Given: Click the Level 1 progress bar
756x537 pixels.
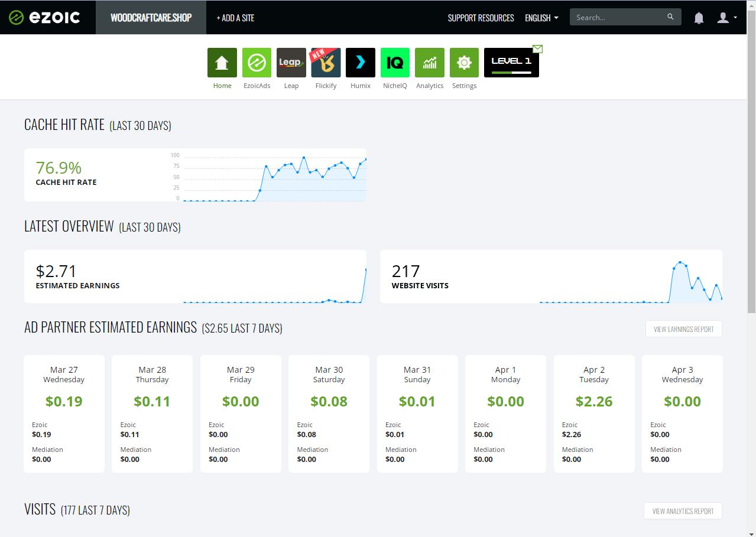Looking at the screenshot, I should [x=511, y=72].
